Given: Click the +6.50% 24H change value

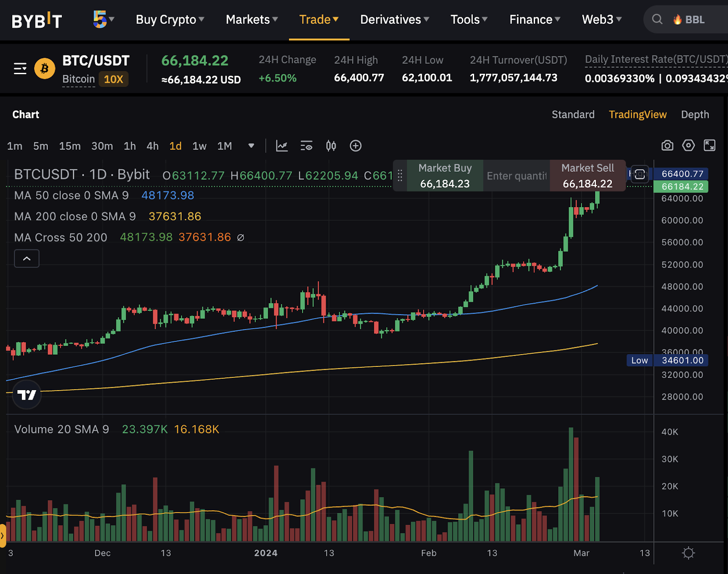Looking at the screenshot, I should pyautogui.click(x=278, y=78).
